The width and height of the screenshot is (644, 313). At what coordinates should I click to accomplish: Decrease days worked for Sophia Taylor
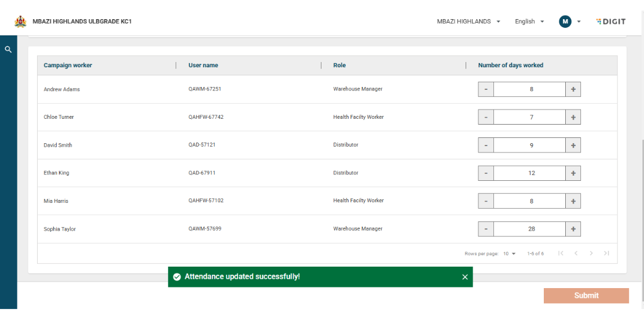coord(486,229)
